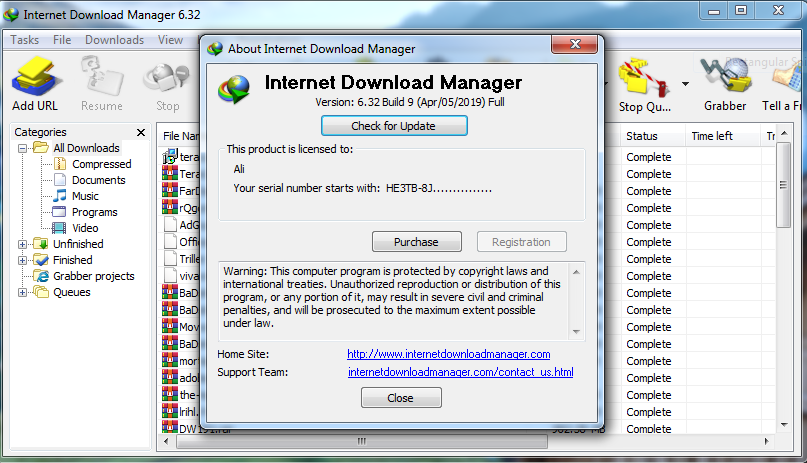Click the IDM title bar icon

(x=11, y=15)
